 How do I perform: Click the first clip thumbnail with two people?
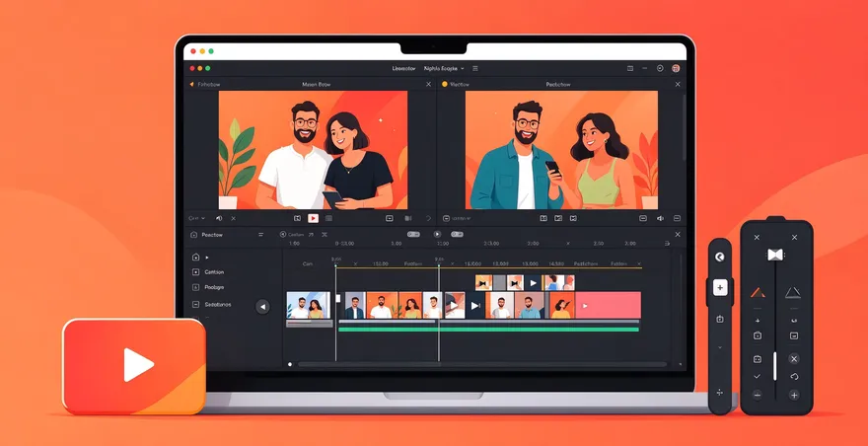pyautogui.click(x=309, y=305)
